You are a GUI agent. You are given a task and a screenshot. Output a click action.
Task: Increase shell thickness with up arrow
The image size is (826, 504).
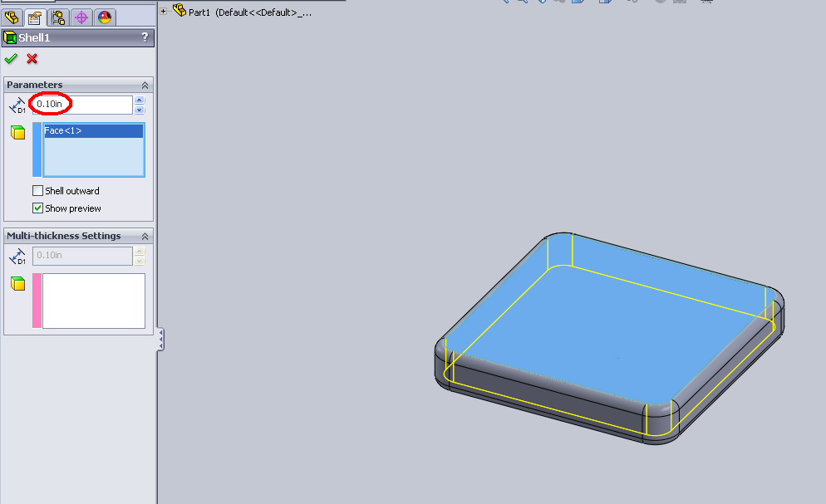pos(139,100)
